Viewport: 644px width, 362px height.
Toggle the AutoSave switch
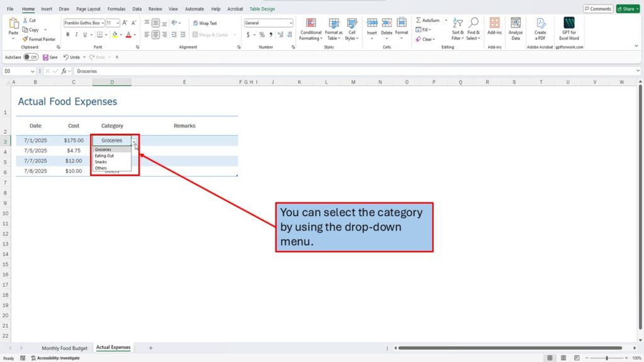click(30, 57)
